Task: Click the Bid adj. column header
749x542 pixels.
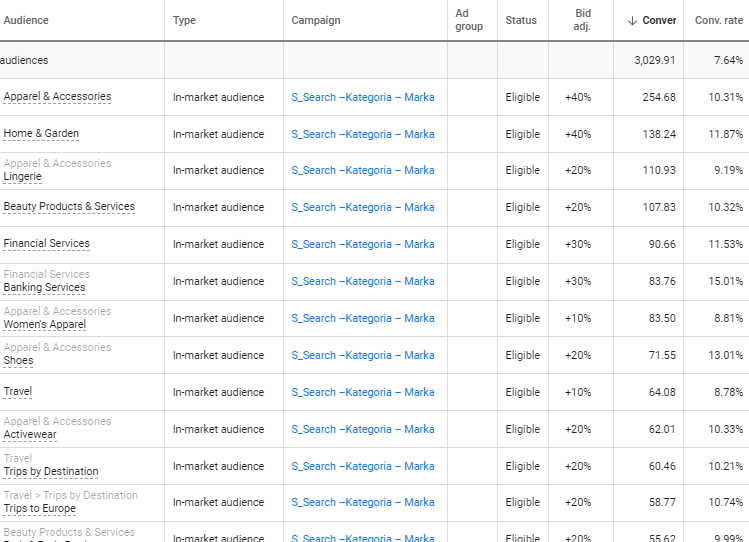Action: tap(582, 20)
